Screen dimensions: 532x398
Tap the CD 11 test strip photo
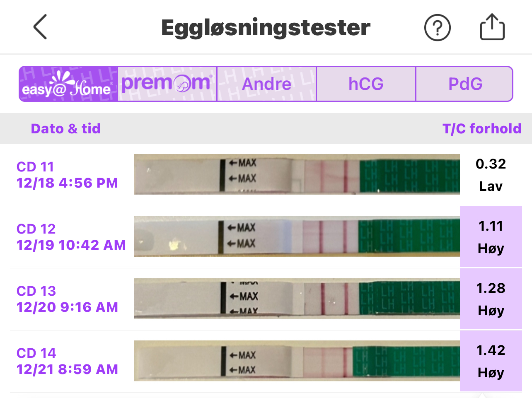click(x=297, y=174)
